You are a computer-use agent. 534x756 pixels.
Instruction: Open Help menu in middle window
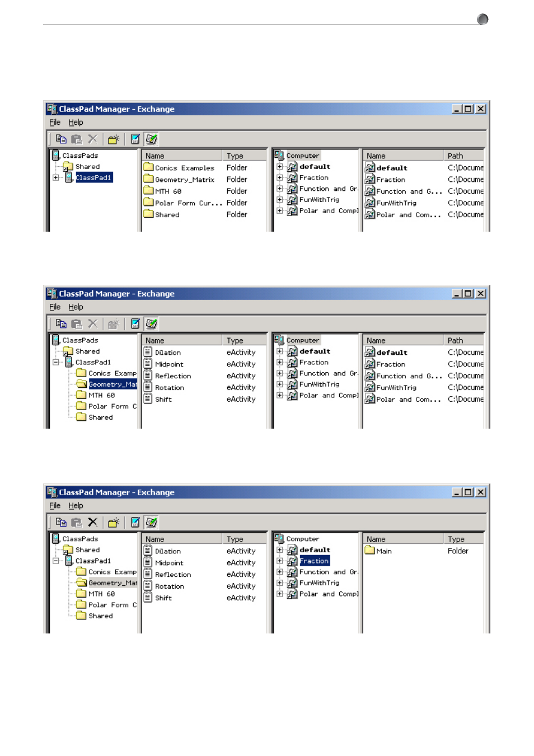[x=76, y=307]
